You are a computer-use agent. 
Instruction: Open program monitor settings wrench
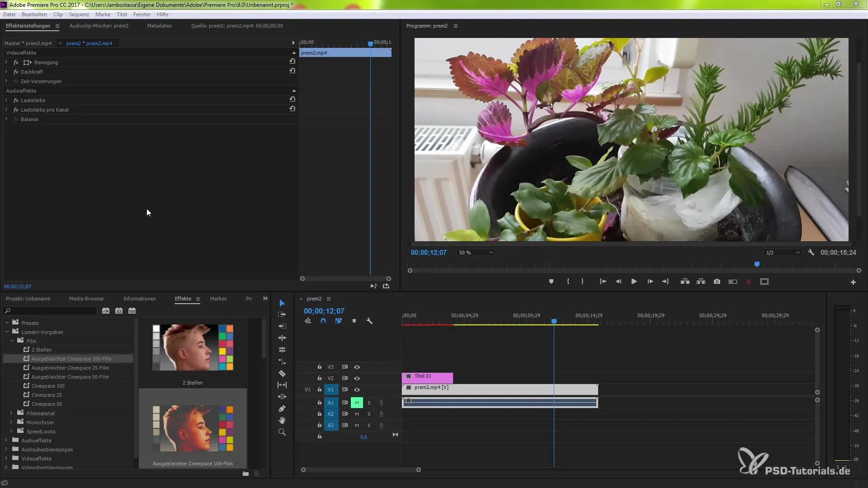(811, 253)
